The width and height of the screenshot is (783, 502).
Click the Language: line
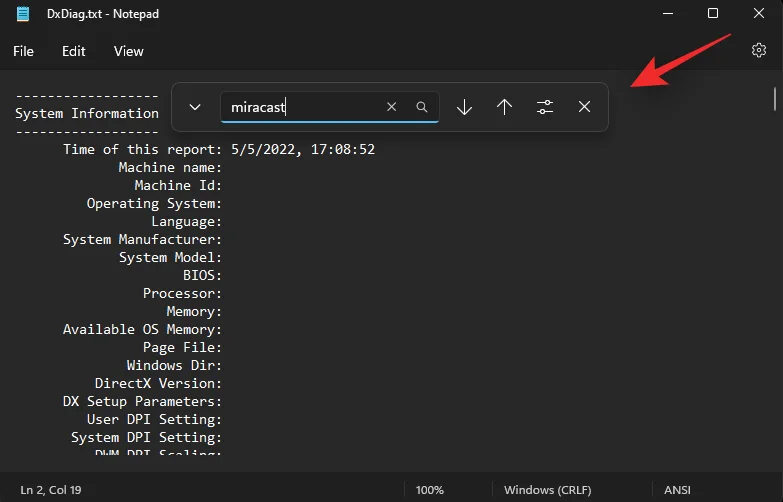(x=186, y=221)
